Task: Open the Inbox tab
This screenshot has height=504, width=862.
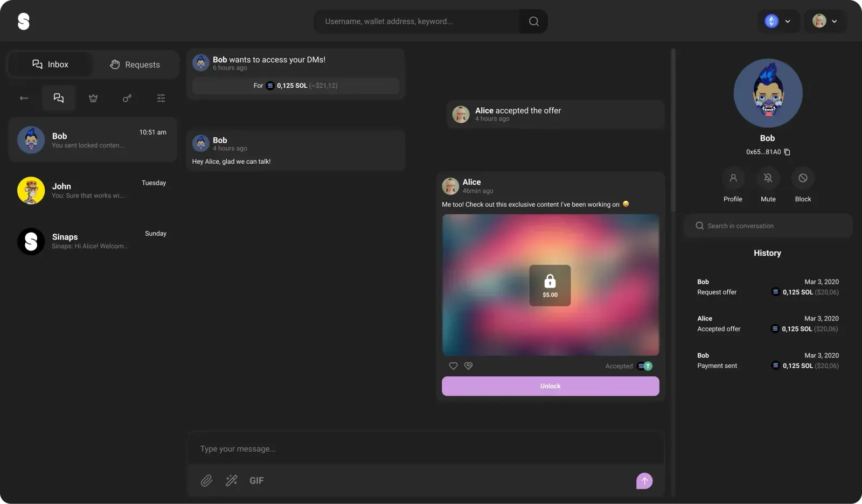Action: [x=50, y=64]
